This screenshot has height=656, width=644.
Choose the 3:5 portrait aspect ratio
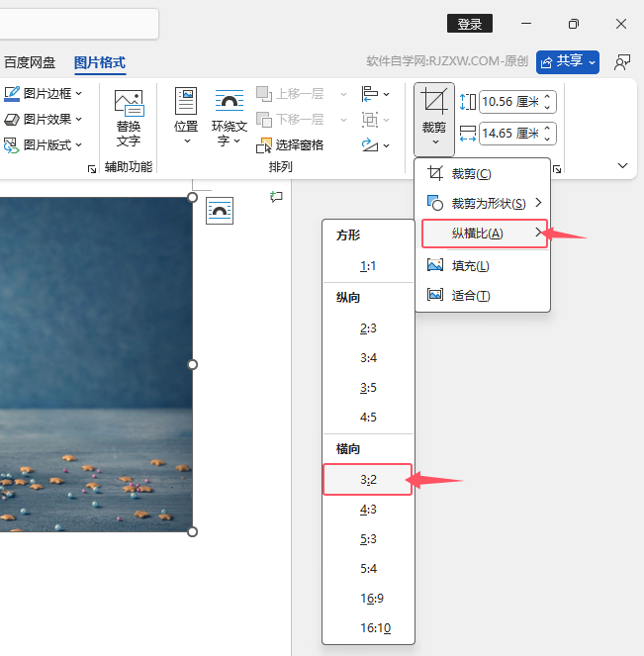pyautogui.click(x=368, y=388)
